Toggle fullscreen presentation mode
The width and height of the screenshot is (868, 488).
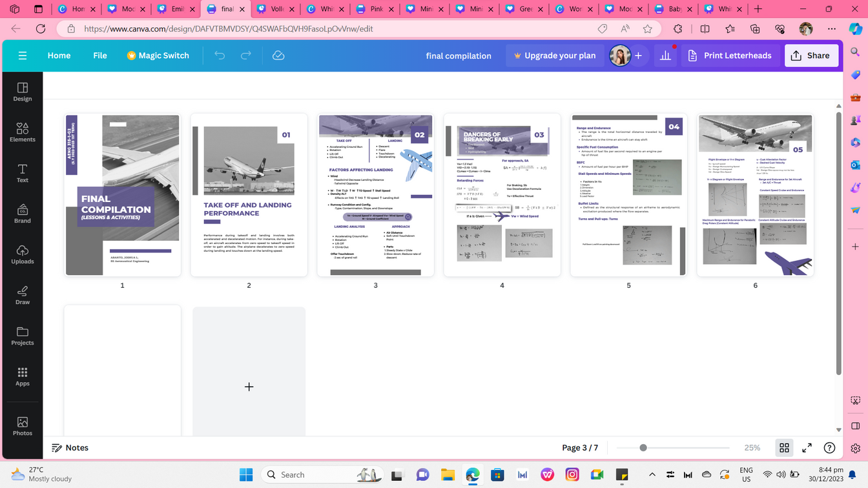point(807,447)
